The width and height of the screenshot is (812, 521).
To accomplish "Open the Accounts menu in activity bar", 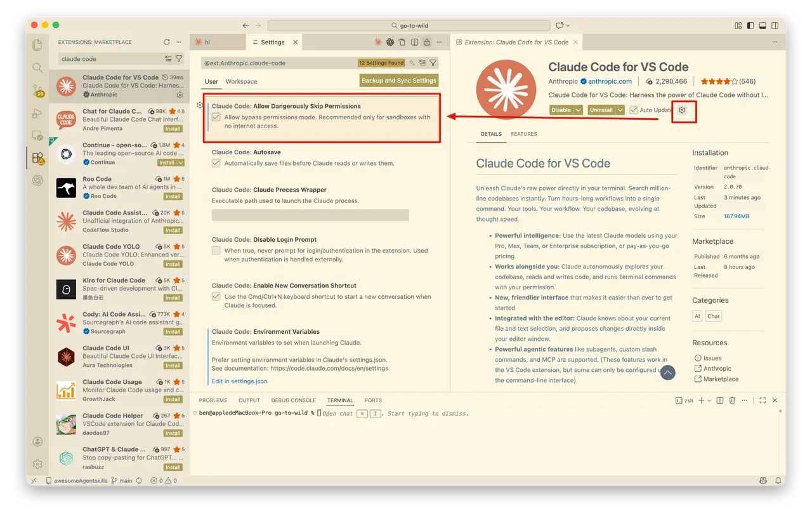I will pos(37,442).
